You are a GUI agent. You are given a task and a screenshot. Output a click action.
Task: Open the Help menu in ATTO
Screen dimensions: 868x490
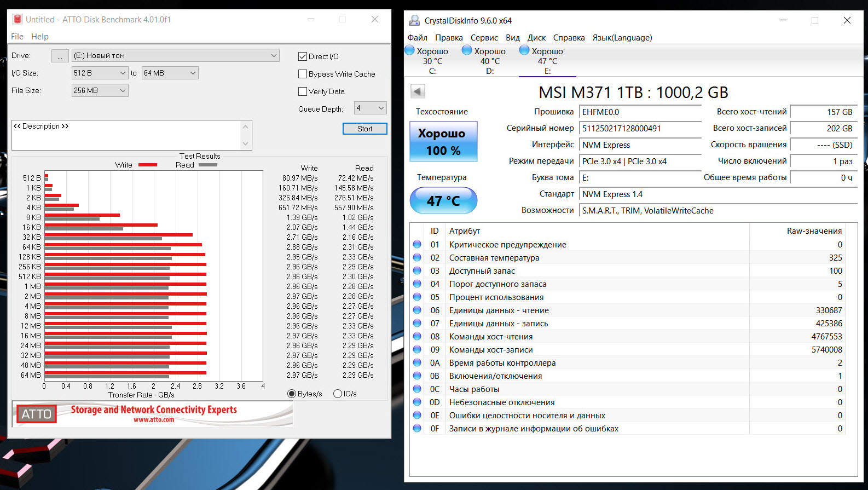pyautogui.click(x=40, y=37)
